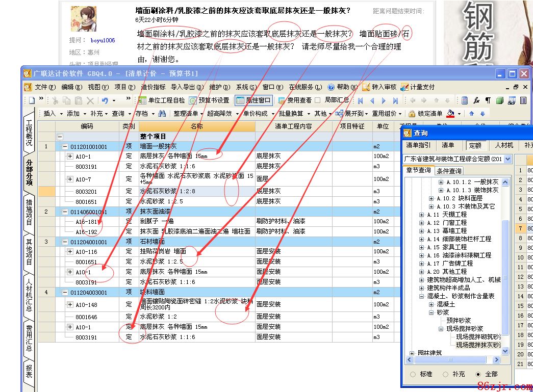Click the 费用查看 fee view icon
This screenshot has height=392, width=533.
[x=282, y=100]
